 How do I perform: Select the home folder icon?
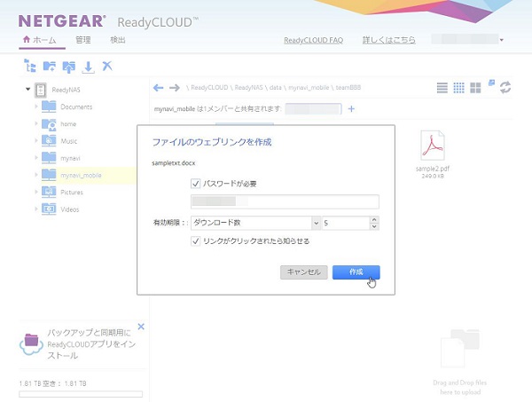(x=49, y=124)
